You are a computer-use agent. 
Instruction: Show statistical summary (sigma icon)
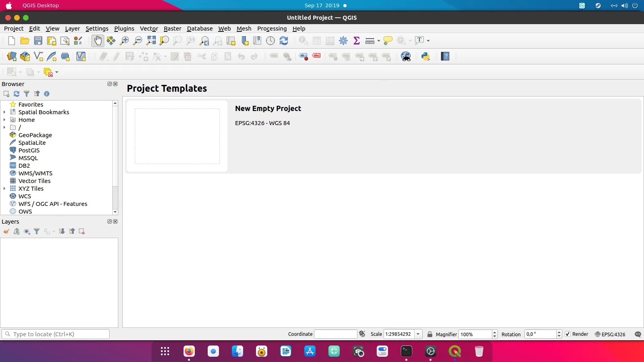(357, 41)
